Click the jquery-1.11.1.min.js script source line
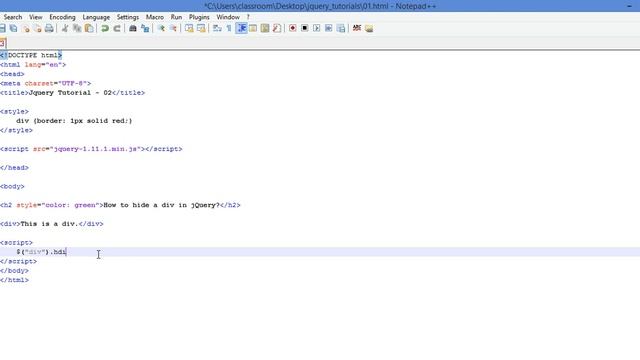 point(91,149)
